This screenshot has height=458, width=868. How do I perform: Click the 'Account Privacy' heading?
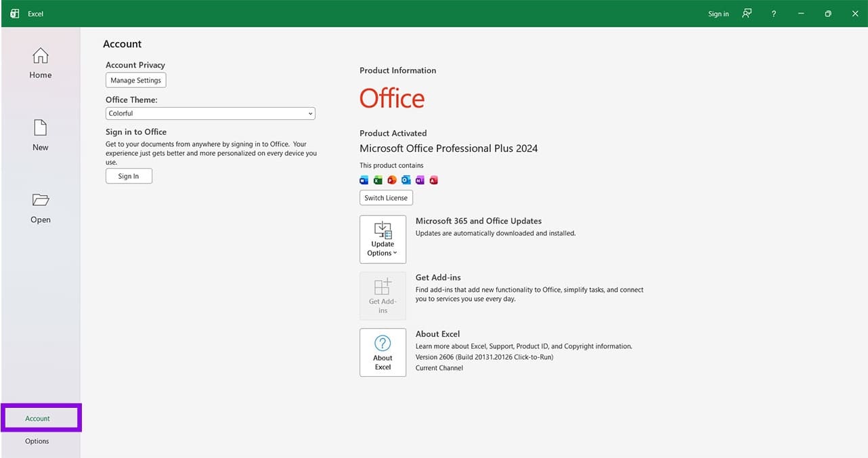click(x=135, y=65)
